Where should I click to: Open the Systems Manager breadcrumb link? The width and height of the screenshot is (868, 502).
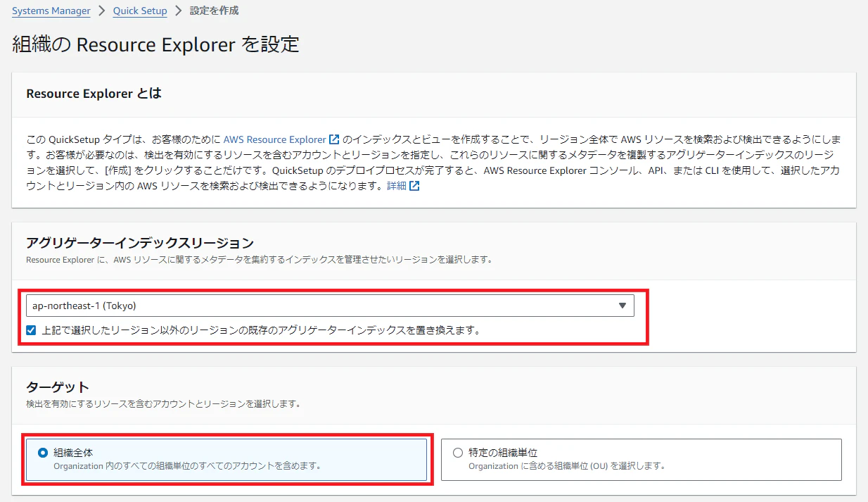pyautogui.click(x=51, y=11)
